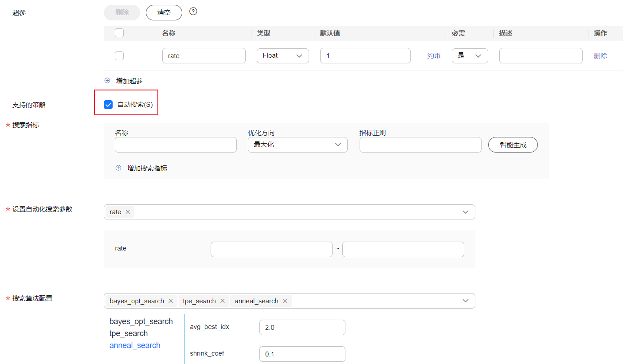This screenshot has height=364, width=623.
Task: Click the 删除 link in rate row
Action: click(x=600, y=56)
